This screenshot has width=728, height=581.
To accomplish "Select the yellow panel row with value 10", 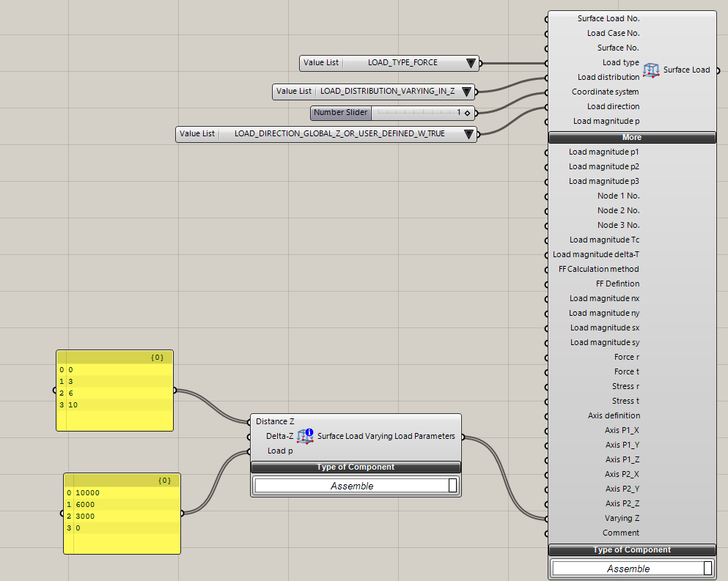I will tap(114, 405).
